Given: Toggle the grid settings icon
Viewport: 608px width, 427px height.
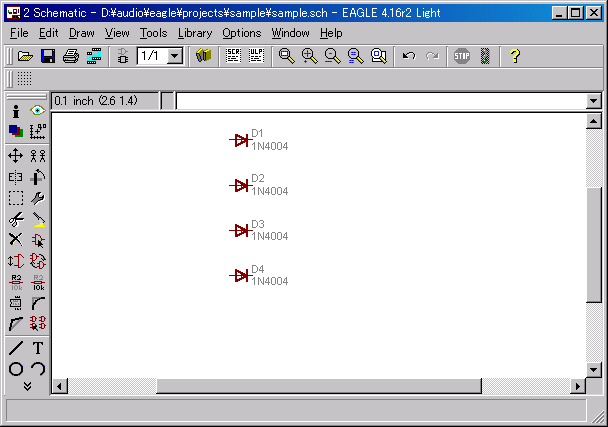Looking at the screenshot, I should point(24,79).
